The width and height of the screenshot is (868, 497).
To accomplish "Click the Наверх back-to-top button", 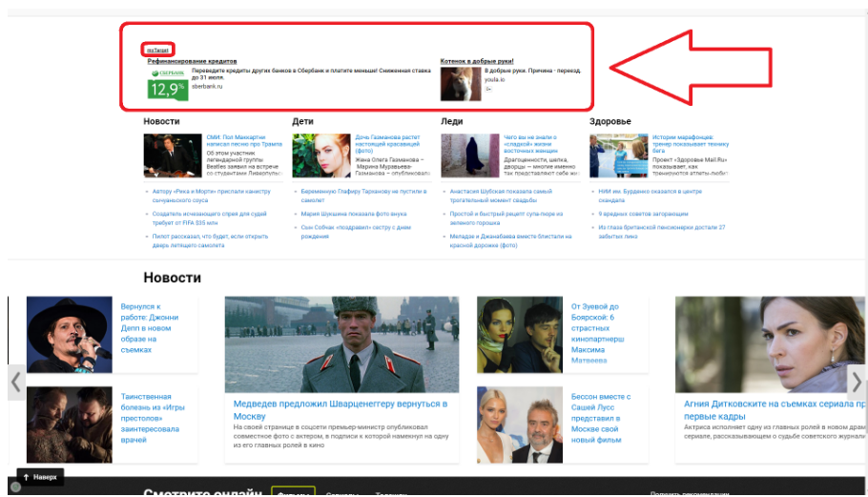I will [40, 477].
